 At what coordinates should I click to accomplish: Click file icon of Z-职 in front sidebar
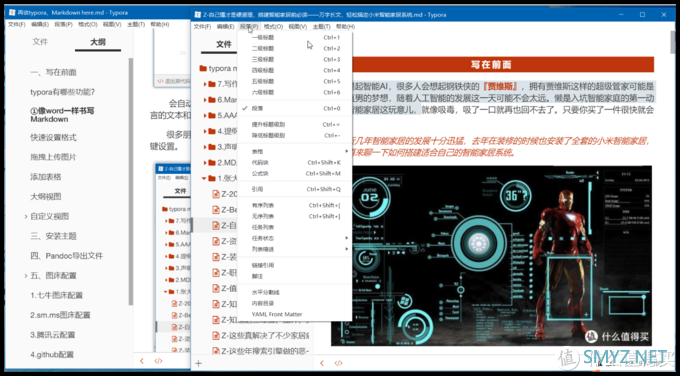point(216,272)
